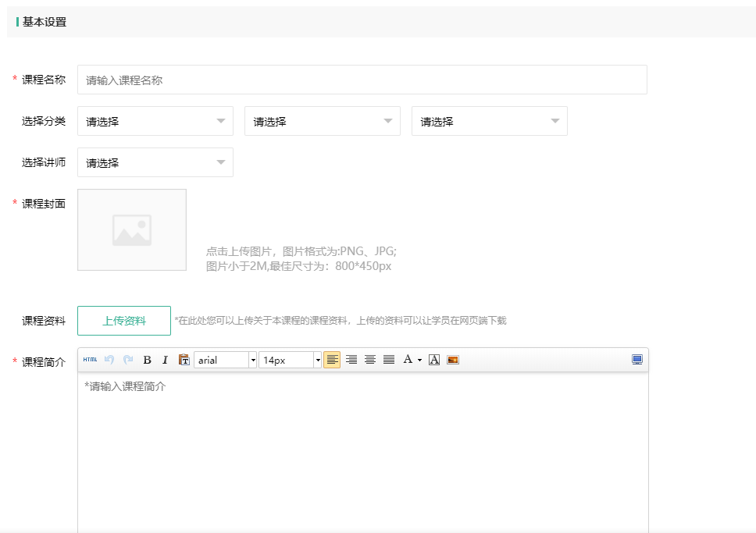Click the 点击上传图片 format hint text
Viewport: 756px width, 533px height.
[x=301, y=251]
